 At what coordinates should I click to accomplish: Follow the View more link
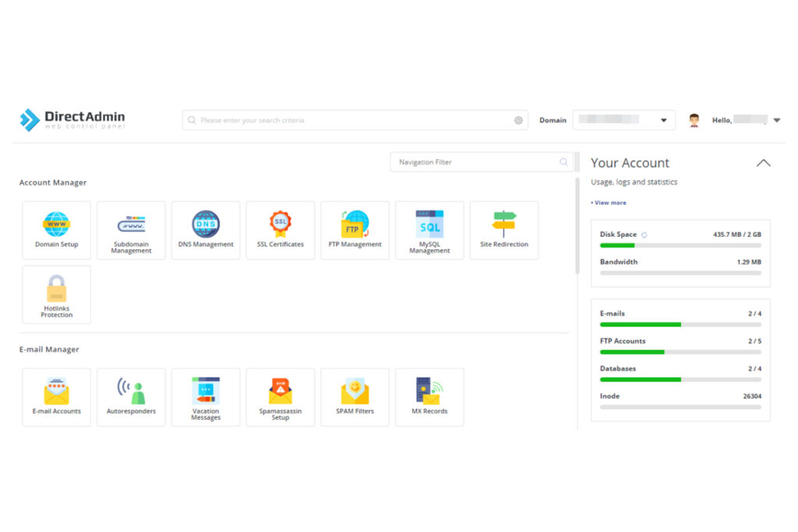coord(609,203)
